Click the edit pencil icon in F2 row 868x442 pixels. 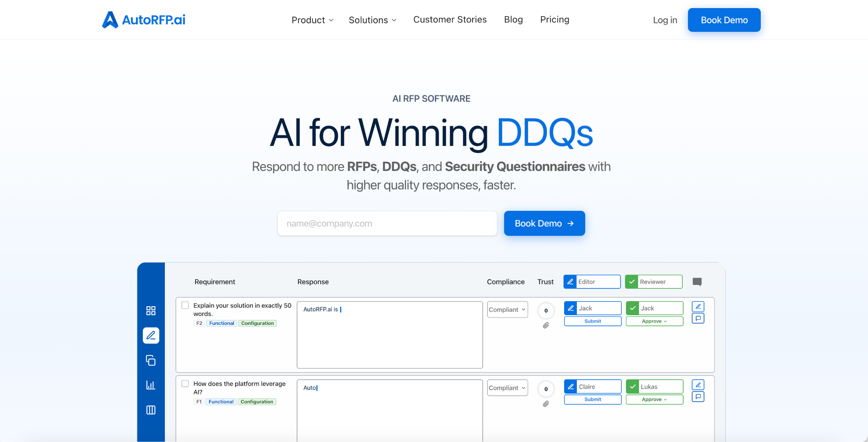698,306
